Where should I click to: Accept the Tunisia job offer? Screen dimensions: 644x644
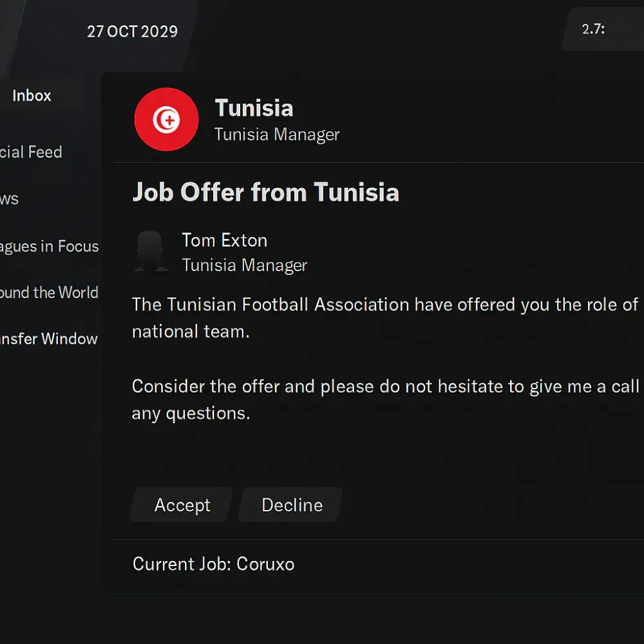pos(182,505)
